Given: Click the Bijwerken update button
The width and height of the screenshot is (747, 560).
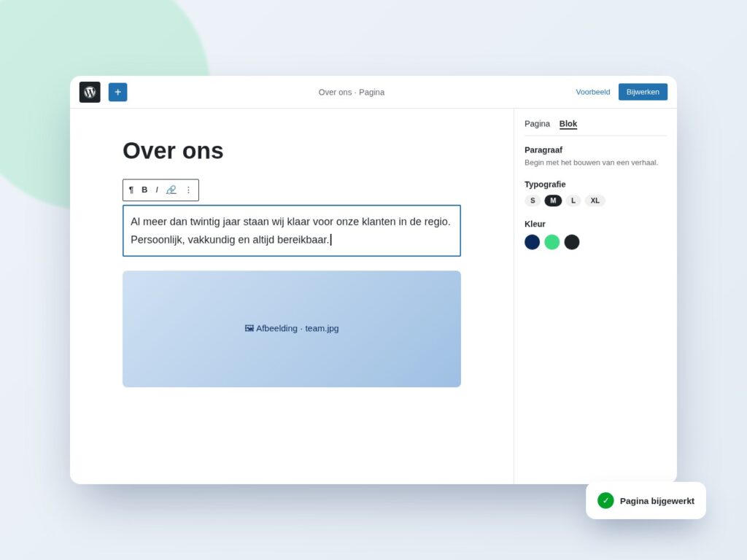Looking at the screenshot, I should pyautogui.click(x=643, y=92).
